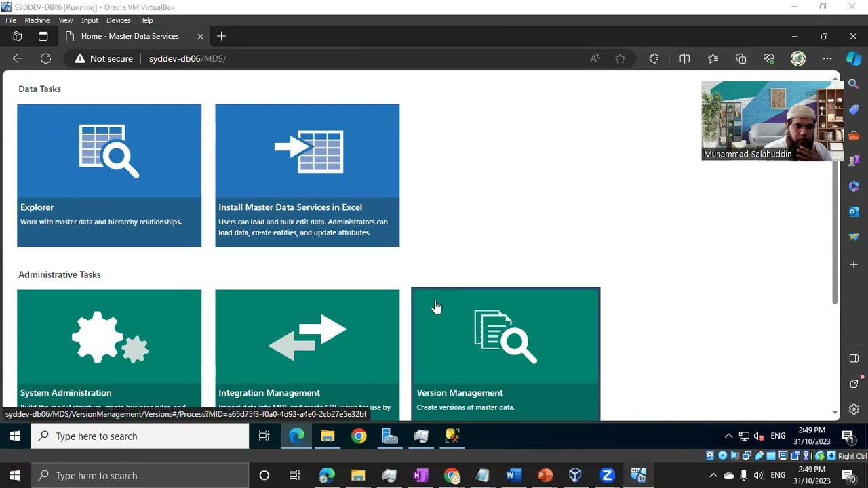Image resolution: width=868 pixels, height=488 pixels.
Task: Open Edge sidebar Microsoft 365
Action: [854, 186]
